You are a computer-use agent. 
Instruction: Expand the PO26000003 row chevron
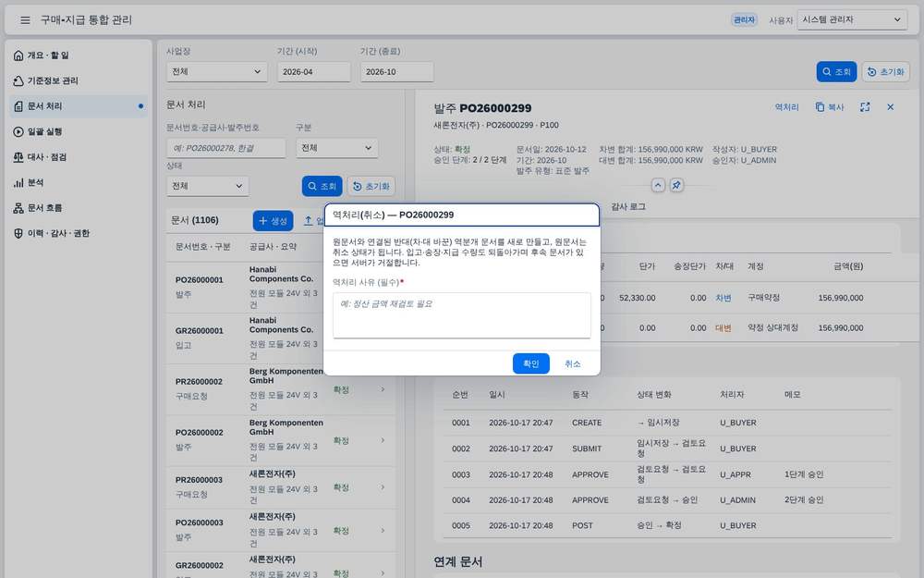pyautogui.click(x=383, y=530)
